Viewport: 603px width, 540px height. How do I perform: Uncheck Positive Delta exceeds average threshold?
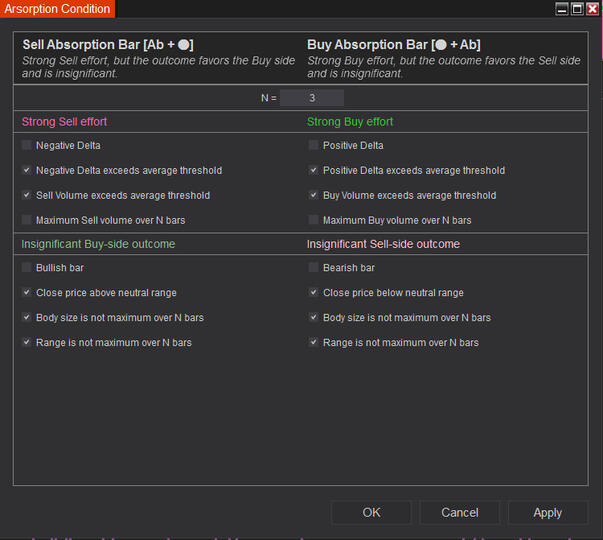tap(314, 171)
